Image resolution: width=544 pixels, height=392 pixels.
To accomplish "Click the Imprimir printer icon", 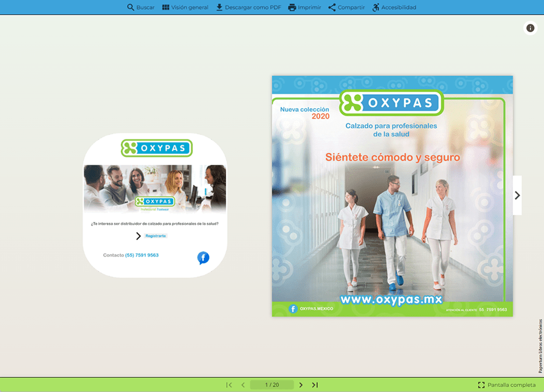I will tap(292, 7).
